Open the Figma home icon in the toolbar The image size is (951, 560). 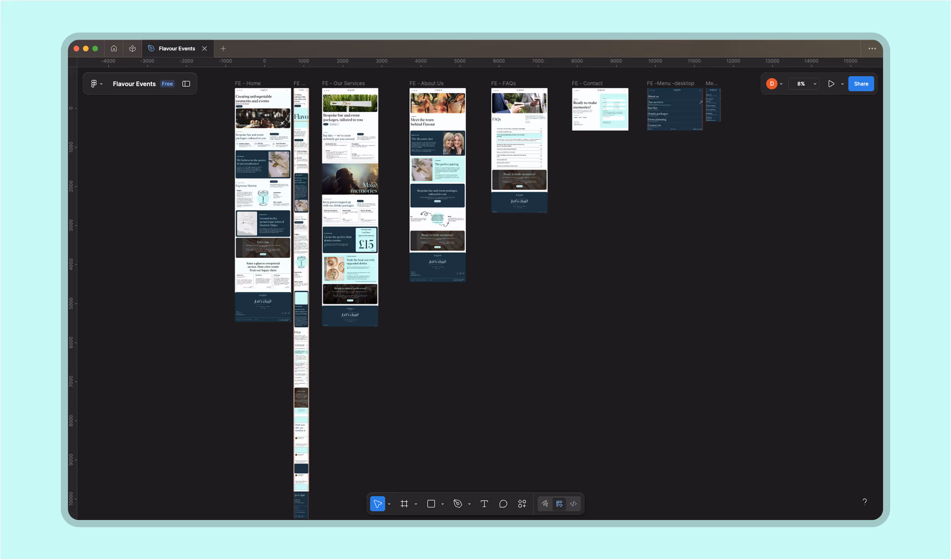point(114,48)
